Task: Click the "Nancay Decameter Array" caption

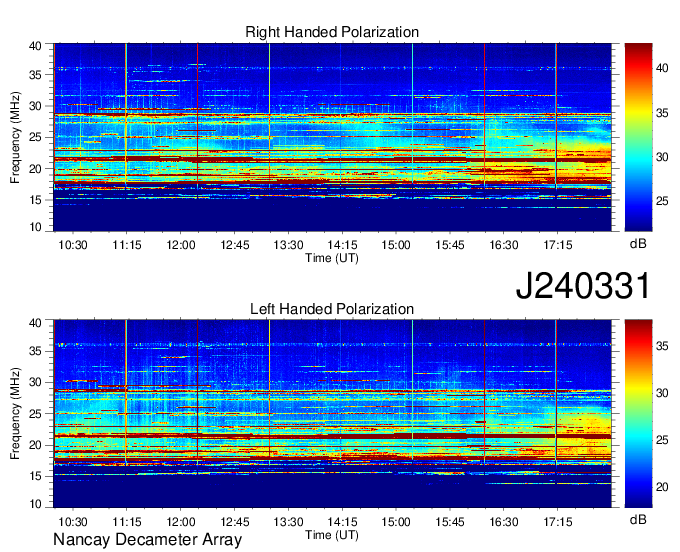Action: click(147, 540)
